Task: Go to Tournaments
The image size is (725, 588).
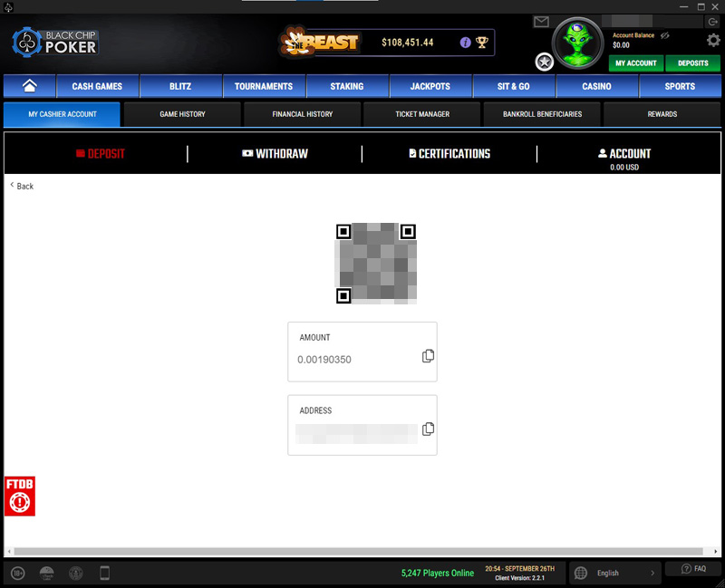Action: (264, 86)
